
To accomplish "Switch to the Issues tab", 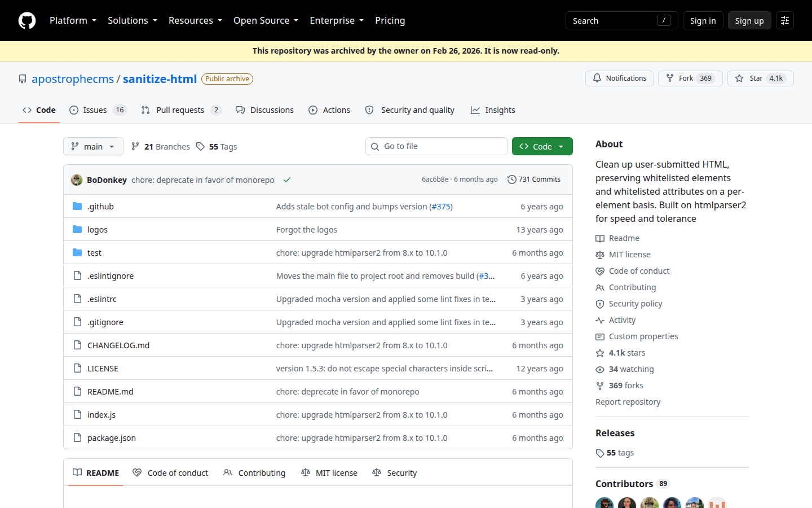I will coord(98,110).
